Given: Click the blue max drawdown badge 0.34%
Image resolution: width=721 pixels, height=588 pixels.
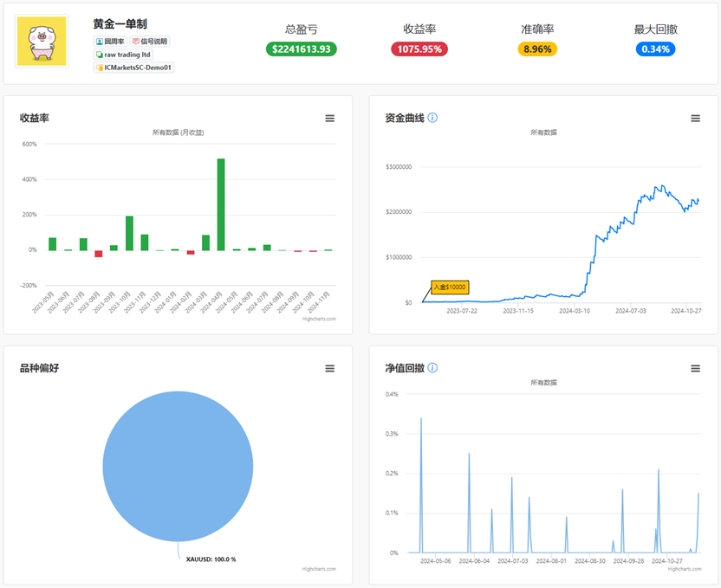Looking at the screenshot, I should tap(655, 49).
